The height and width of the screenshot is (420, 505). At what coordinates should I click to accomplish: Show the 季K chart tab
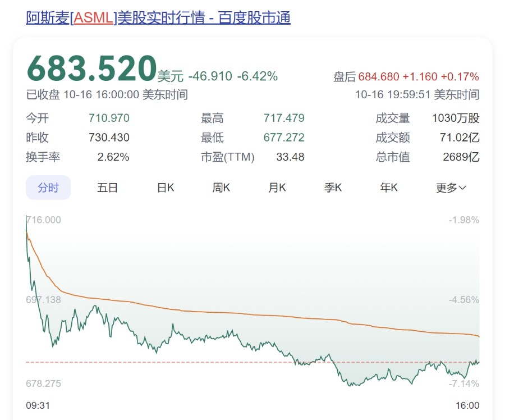point(333,188)
